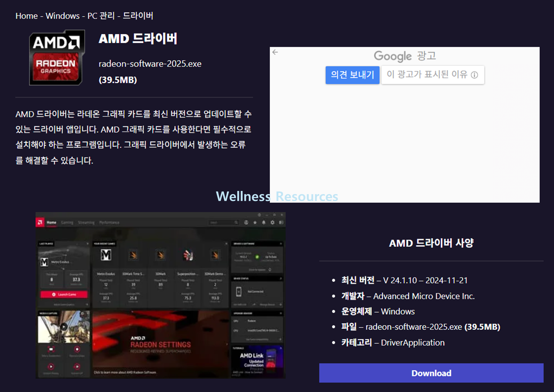This screenshot has height=392, width=554.
Task: Click the Home tab in the Radeon screenshot
Action: (52, 222)
